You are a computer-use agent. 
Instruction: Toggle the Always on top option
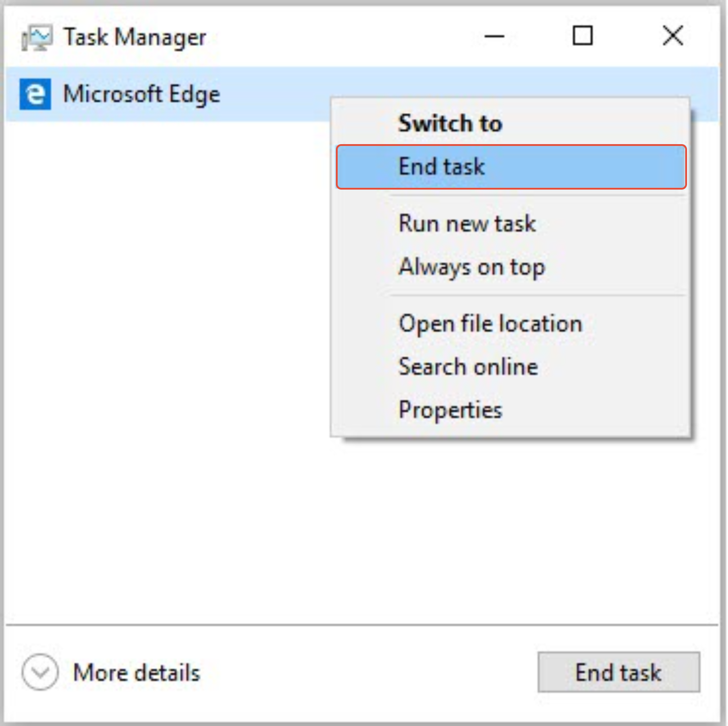(472, 267)
